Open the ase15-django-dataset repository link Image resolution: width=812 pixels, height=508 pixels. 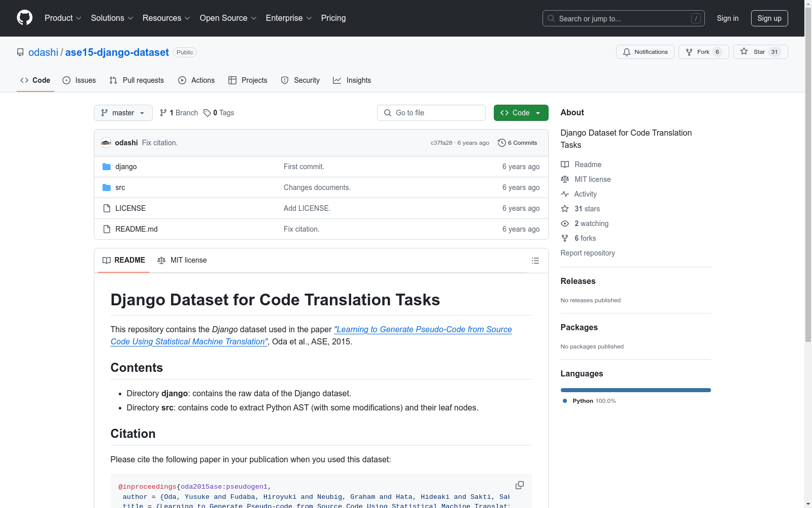click(x=117, y=52)
